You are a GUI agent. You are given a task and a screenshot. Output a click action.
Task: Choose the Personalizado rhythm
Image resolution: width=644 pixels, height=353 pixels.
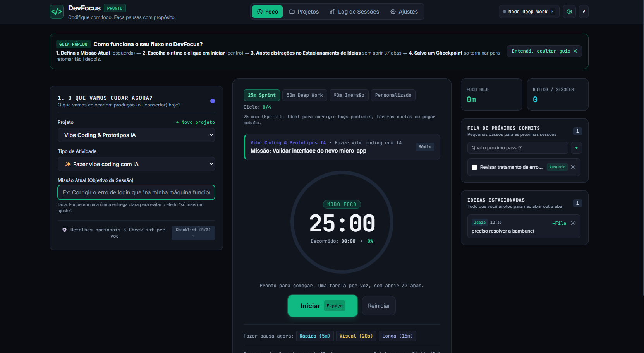point(393,95)
